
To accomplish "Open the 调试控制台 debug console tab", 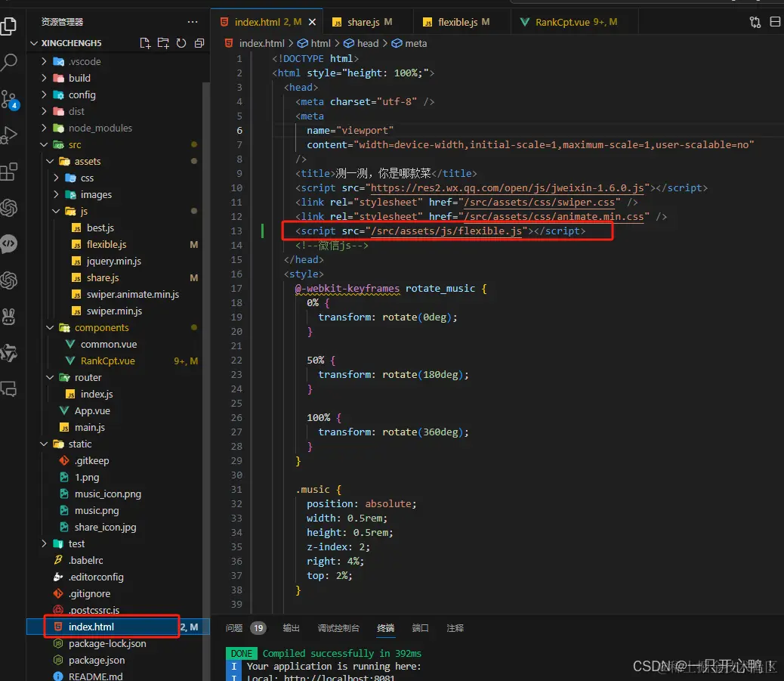I will point(338,628).
